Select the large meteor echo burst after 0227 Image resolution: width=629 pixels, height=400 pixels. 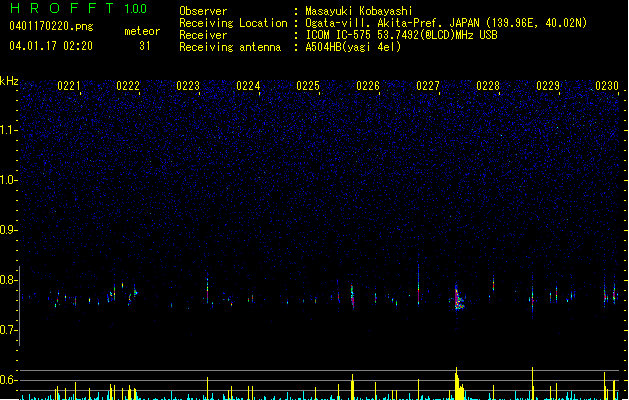pos(459,298)
